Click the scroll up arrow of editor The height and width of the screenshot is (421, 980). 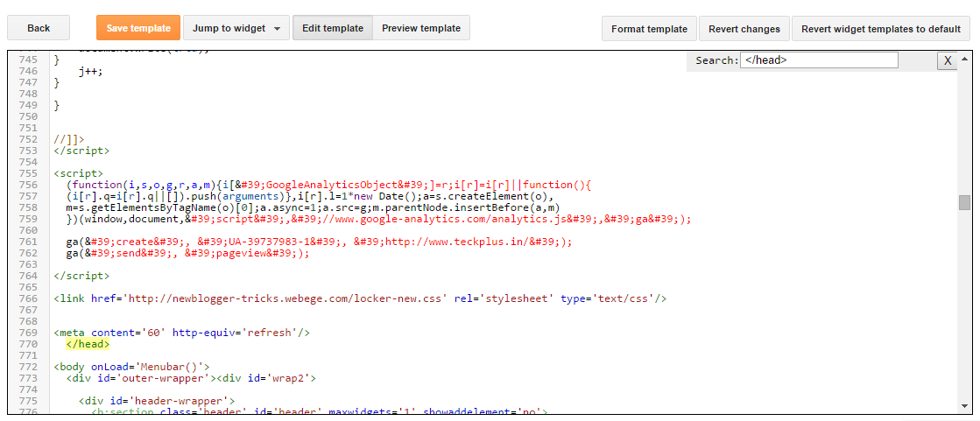[965, 58]
